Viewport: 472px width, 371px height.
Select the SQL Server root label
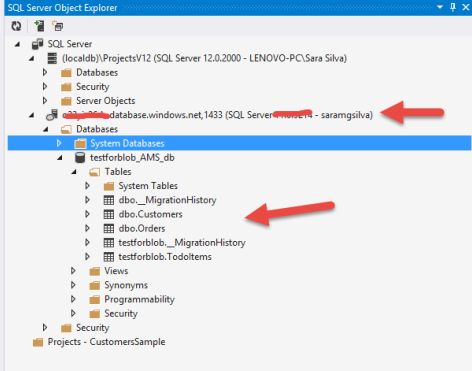70,44
